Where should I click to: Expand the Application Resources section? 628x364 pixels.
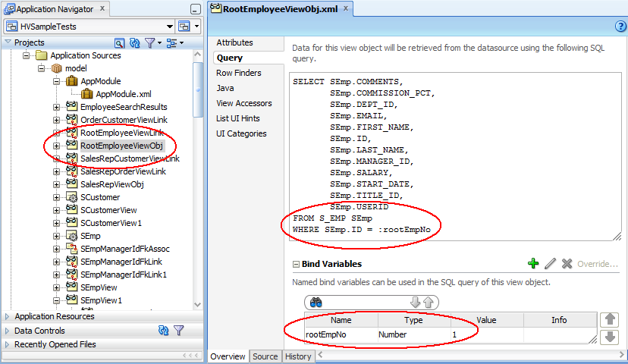coord(8,316)
